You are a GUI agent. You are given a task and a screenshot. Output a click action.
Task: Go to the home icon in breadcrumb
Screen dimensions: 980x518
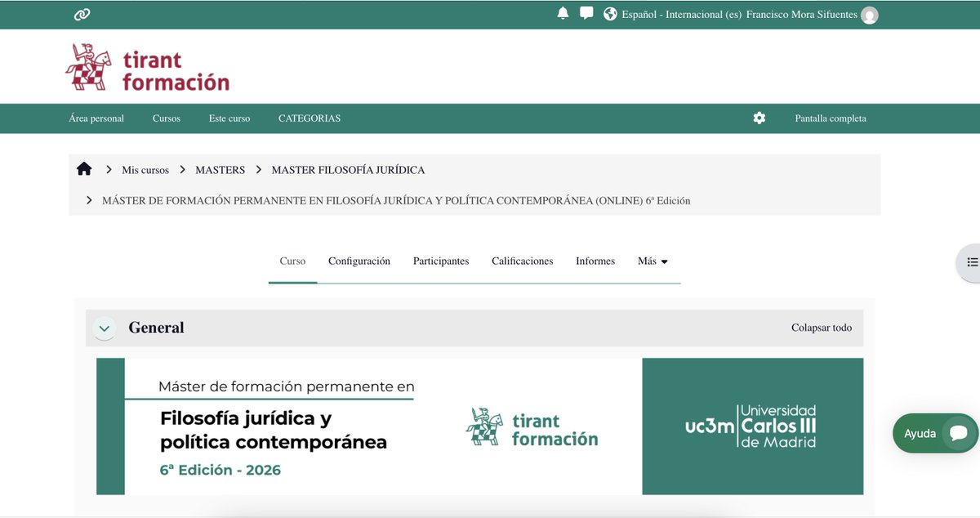coord(84,169)
